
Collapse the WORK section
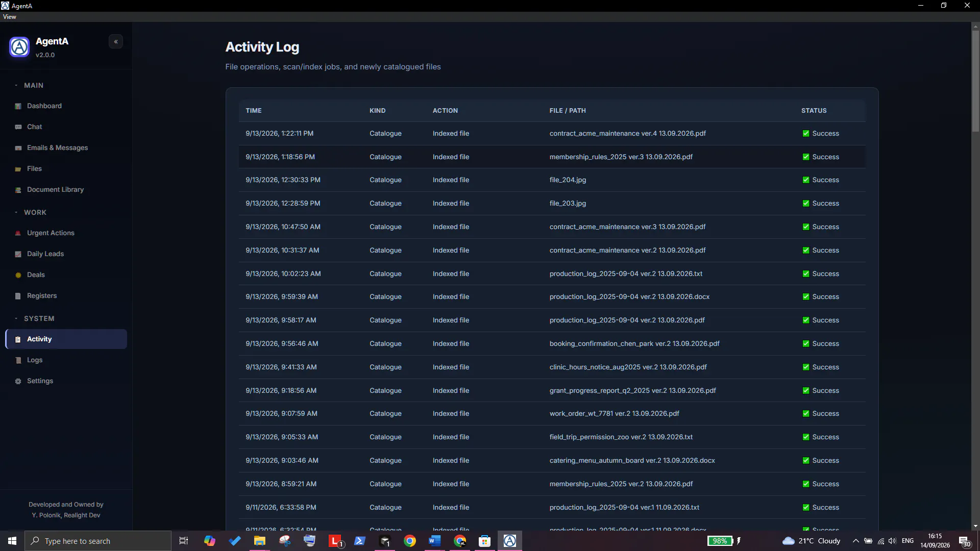click(x=31, y=212)
